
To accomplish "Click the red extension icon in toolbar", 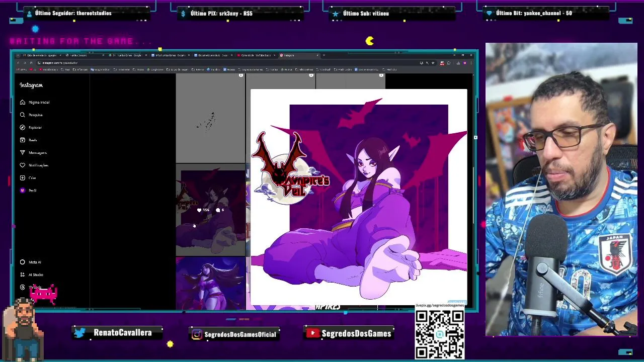I will (x=442, y=63).
